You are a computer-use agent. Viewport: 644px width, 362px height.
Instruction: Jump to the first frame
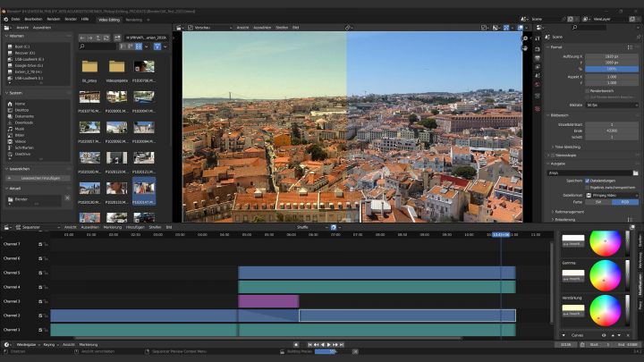[x=310, y=345]
